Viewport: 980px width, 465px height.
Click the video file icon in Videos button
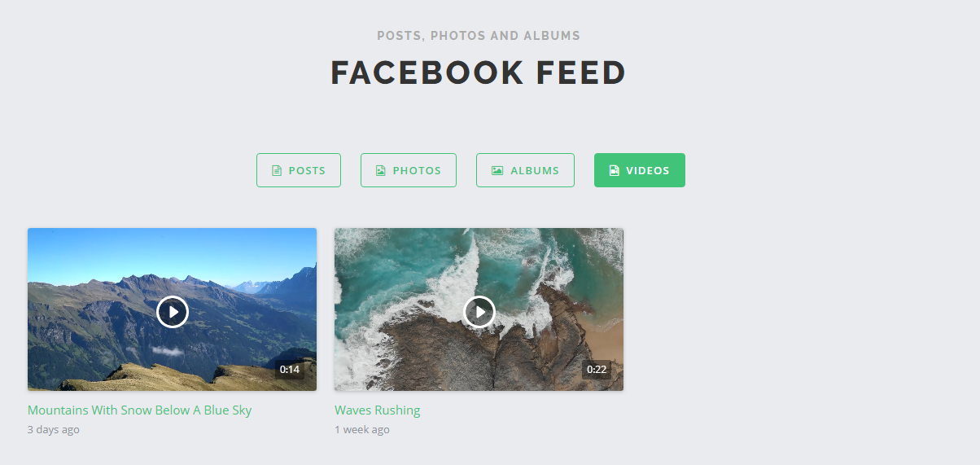click(x=615, y=171)
